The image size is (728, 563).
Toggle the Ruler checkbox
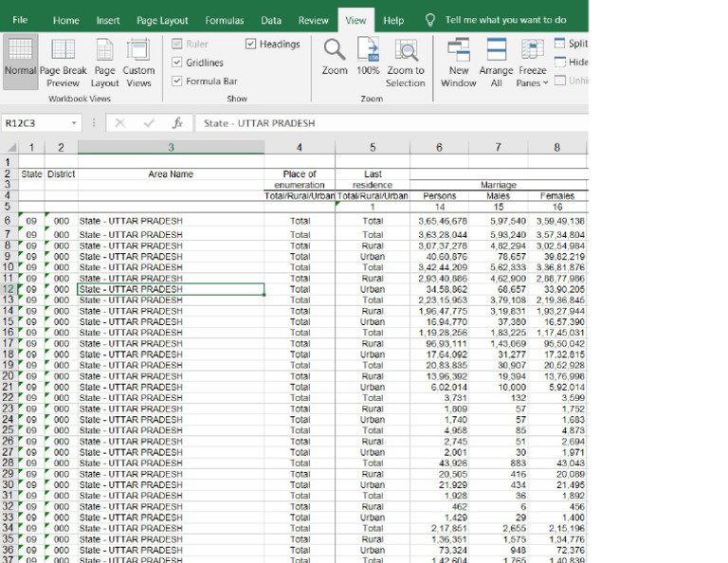176,44
